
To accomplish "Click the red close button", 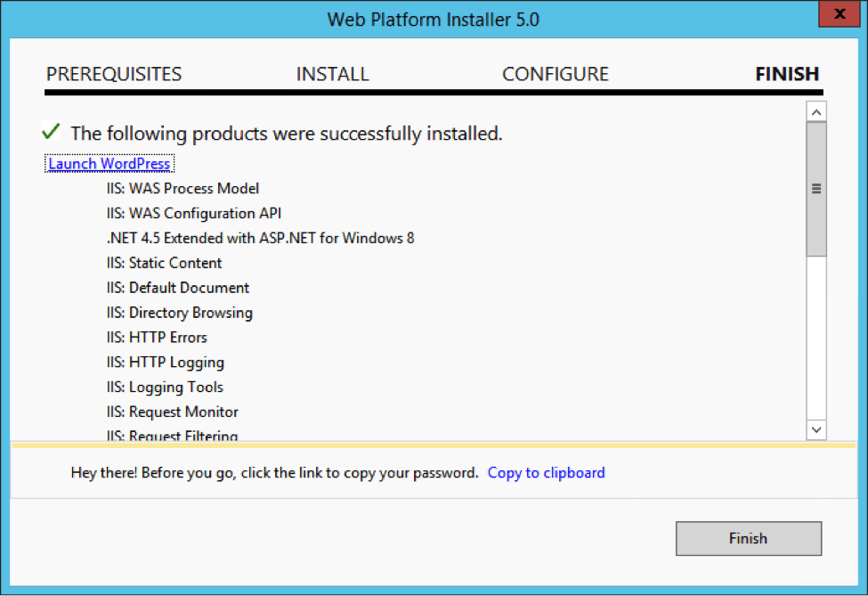I will 840,14.
